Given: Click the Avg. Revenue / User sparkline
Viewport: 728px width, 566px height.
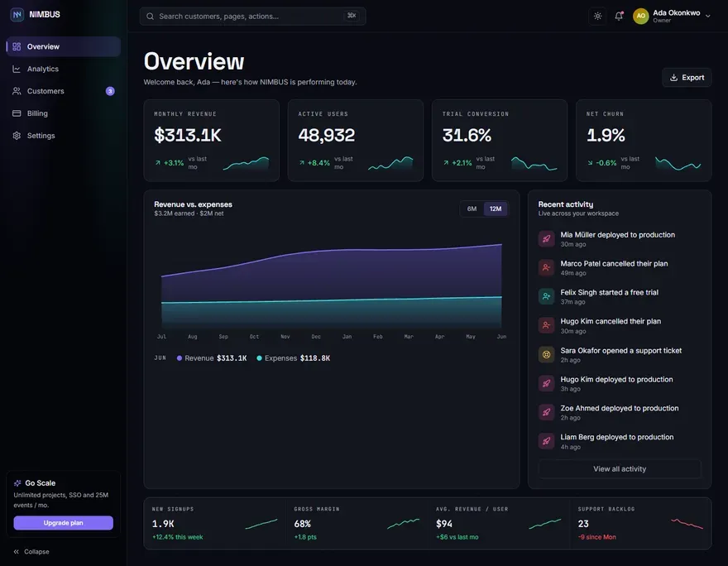Looking at the screenshot, I should coord(545,524).
